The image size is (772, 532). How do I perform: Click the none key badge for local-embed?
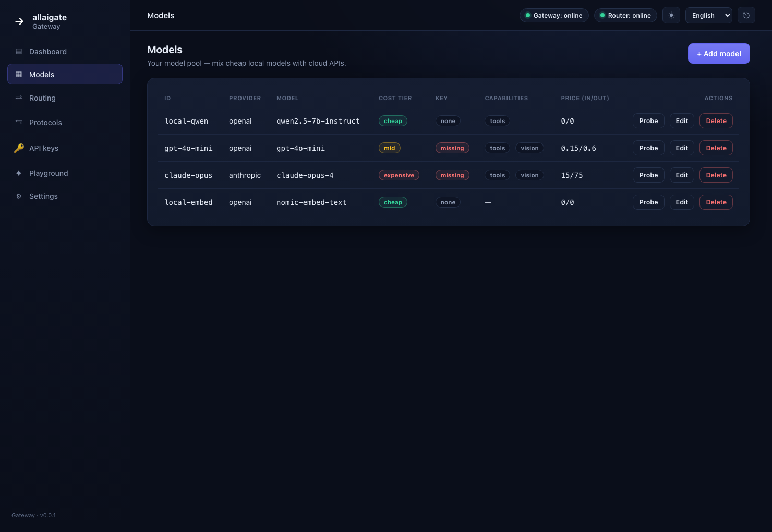click(448, 202)
